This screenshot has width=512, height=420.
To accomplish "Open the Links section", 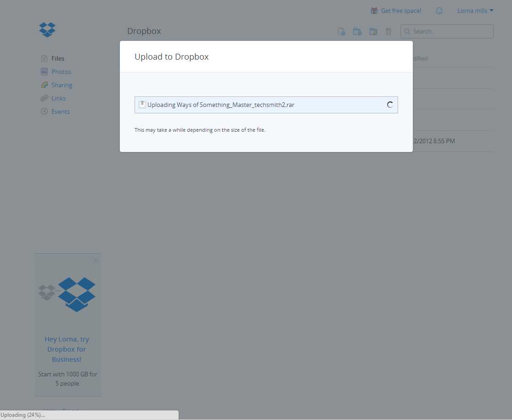I will pyautogui.click(x=58, y=99).
